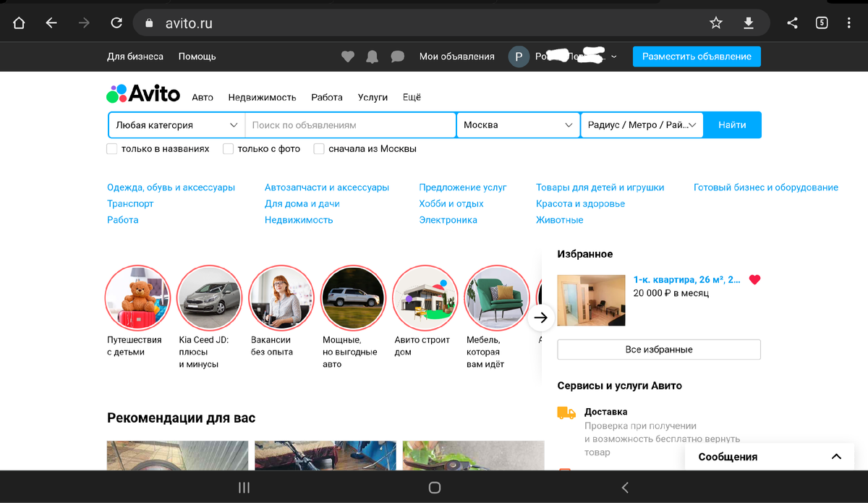This screenshot has width=868, height=503.
Task: Open the 'Авто' menu item
Action: (203, 97)
